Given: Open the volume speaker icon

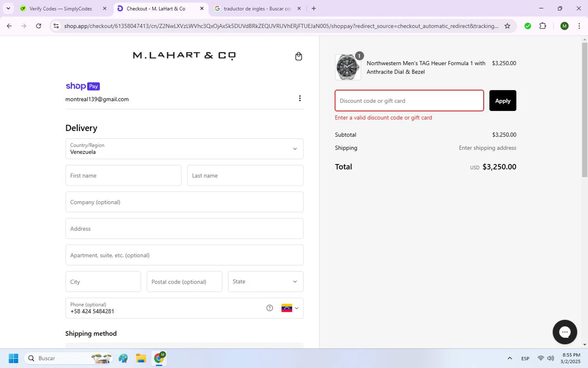Looking at the screenshot, I should (x=551, y=358).
